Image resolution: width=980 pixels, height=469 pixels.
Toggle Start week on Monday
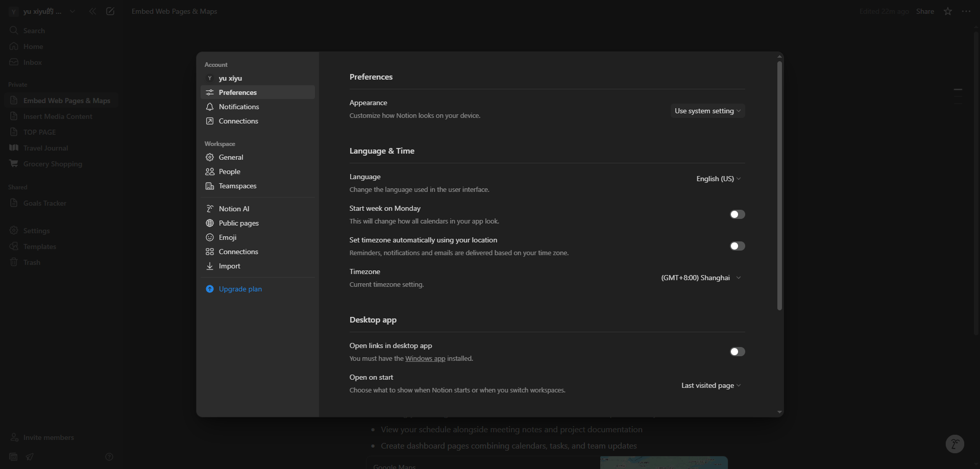pyautogui.click(x=738, y=214)
